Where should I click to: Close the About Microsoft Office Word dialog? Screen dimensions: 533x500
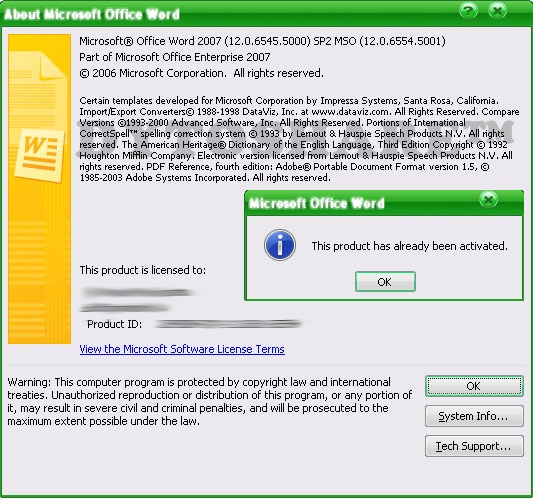[497, 11]
